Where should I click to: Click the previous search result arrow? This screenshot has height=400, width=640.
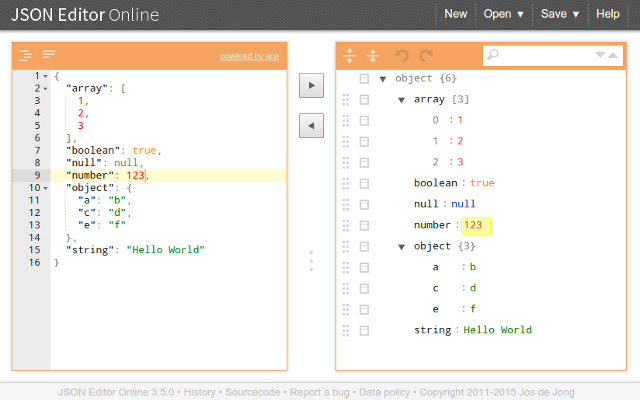coord(613,55)
